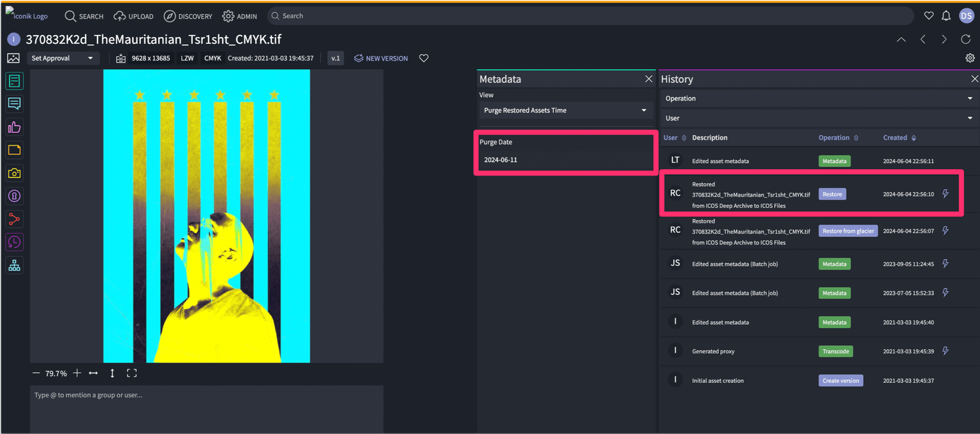Open DISCOVERY in the top navigation
Viewport: 980px width, 434px height.
(188, 16)
